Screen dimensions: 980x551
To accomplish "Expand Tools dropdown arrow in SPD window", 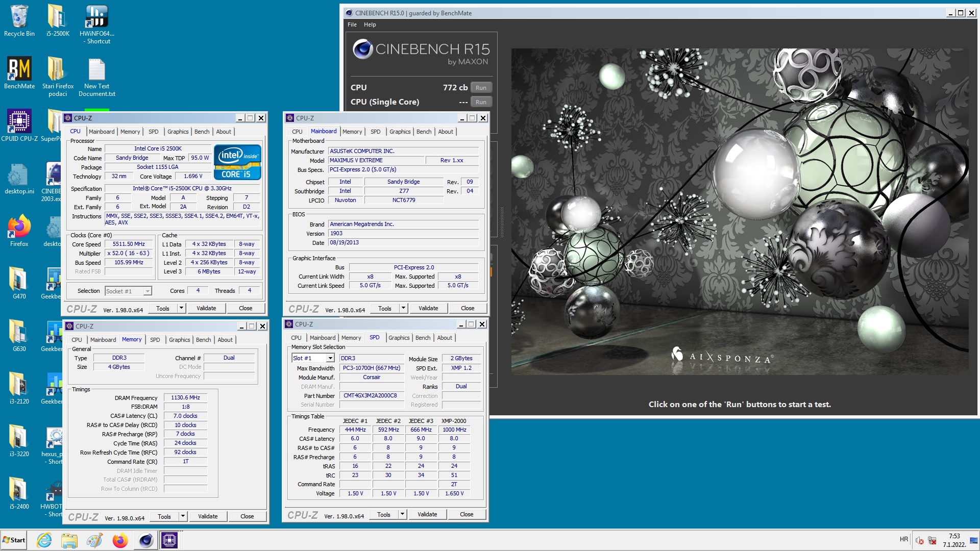I will point(402,514).
